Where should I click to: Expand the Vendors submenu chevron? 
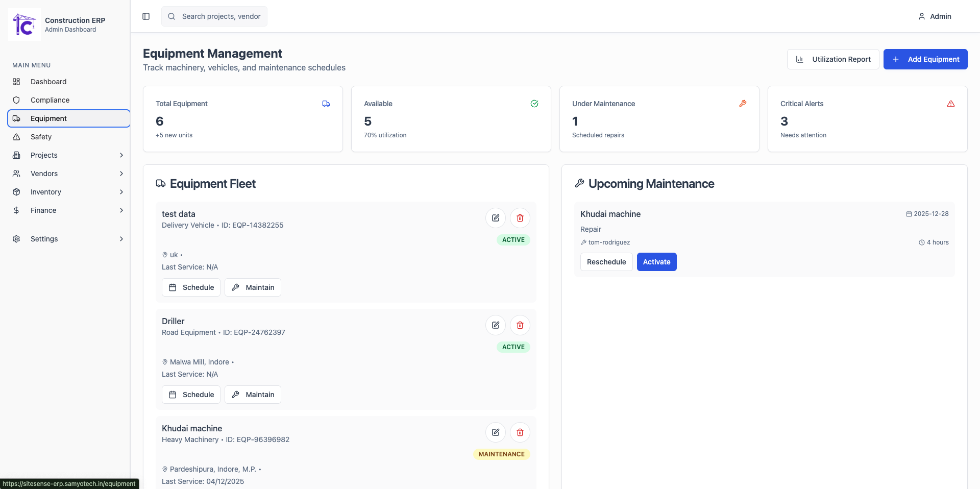click(121, 174)
